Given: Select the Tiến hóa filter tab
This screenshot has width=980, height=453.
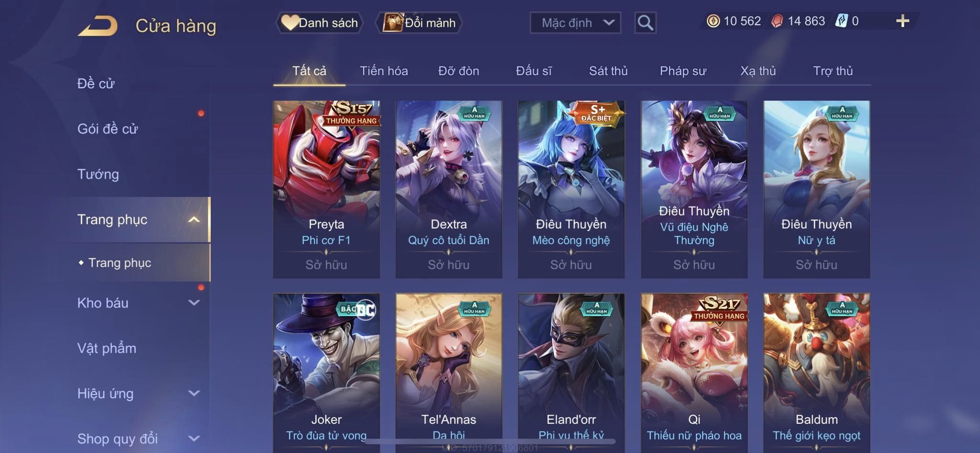Looking at the screenshot, I should 384,71.
